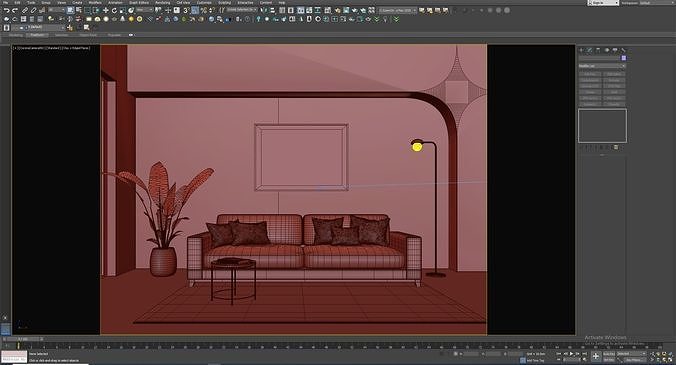
Task: Switch to the Freeform ribbon tab
Action: tap(37, 35)
